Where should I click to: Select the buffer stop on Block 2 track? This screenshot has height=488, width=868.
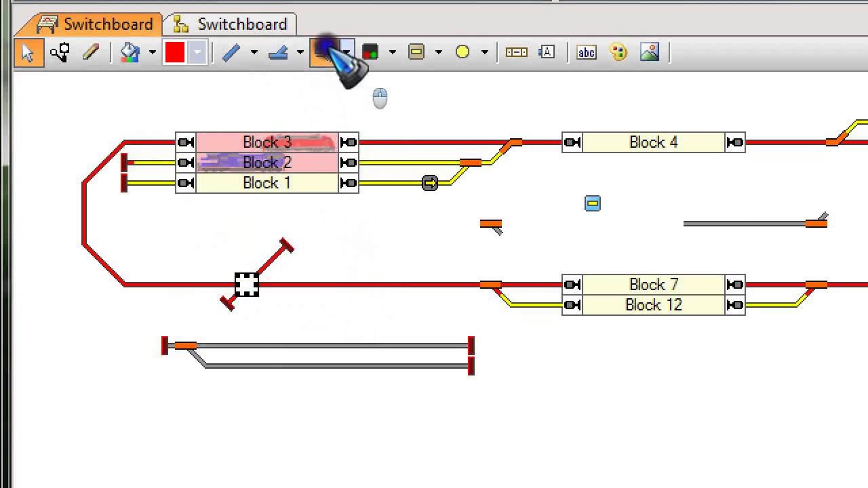125,163
